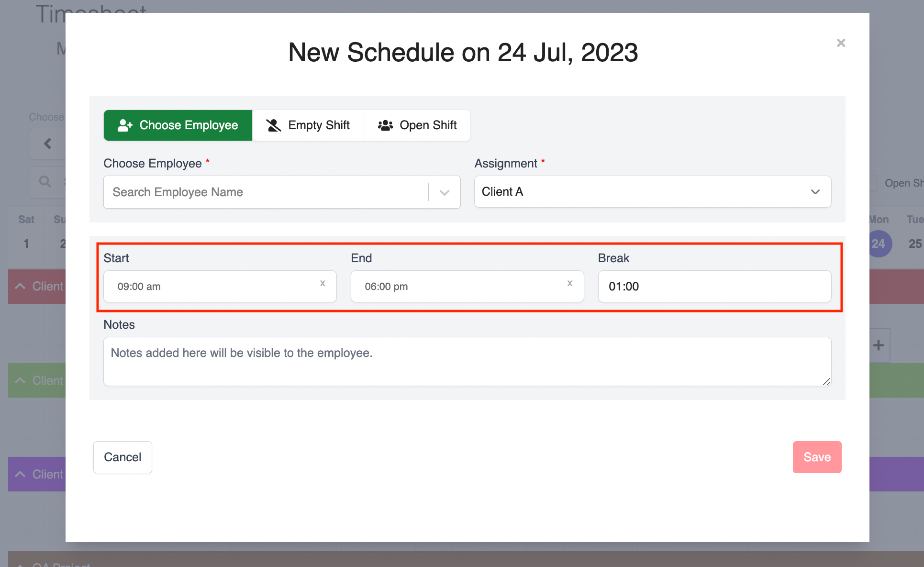Click into the Notes text area
This screenshot has width=924, height=567.
pyautogui.click(x=467, y=361)
